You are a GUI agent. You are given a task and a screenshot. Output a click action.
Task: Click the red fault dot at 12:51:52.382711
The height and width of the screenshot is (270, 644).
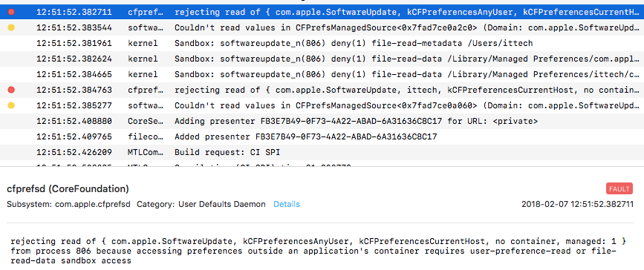11,12
